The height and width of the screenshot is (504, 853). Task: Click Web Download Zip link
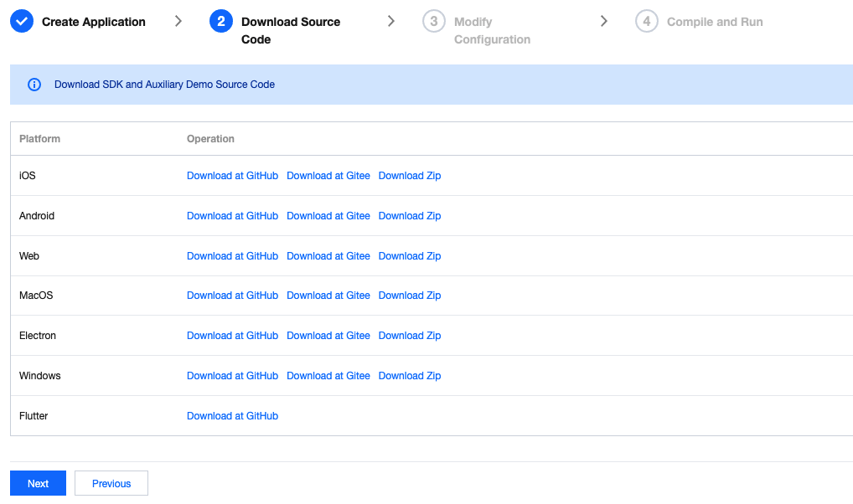[x=410, y=256]
